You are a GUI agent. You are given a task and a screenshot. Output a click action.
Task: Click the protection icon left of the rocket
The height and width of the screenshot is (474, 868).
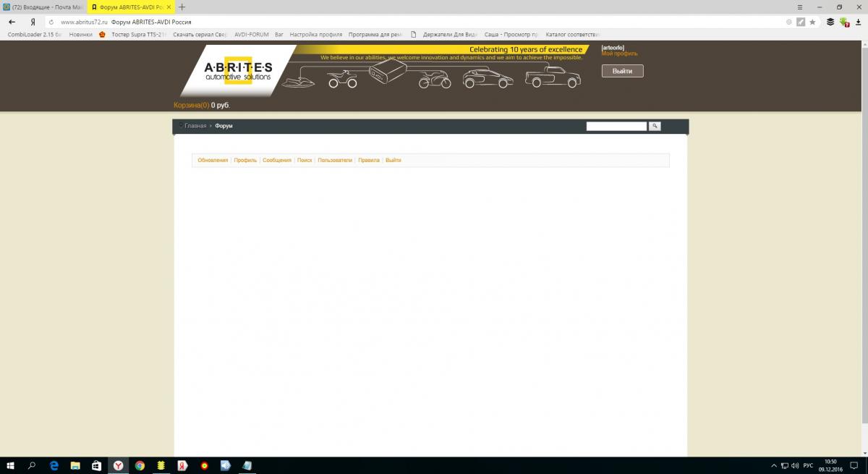click(x=789, y=22)
